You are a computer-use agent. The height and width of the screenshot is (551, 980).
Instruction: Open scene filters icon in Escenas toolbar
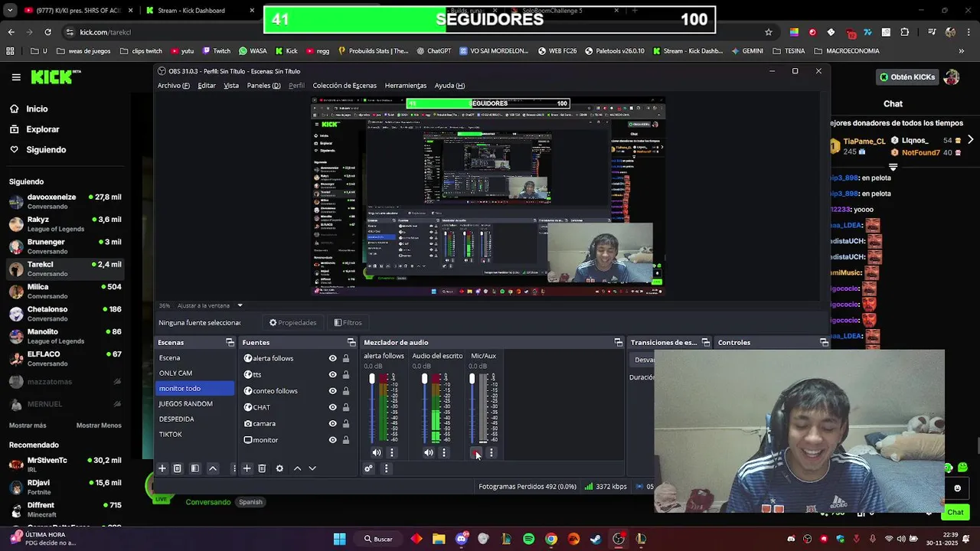(x=194, y=468)
